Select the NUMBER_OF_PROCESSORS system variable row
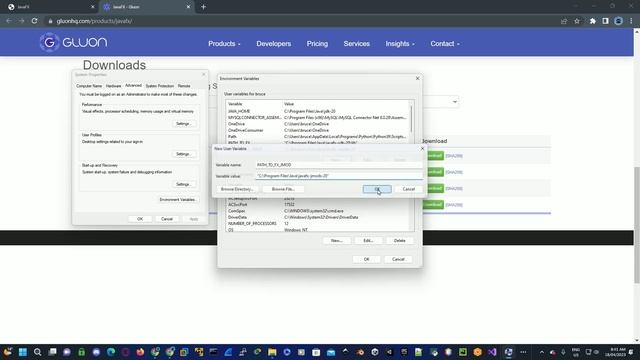This screenshot has height=360, width=640. tap(317, 224)
